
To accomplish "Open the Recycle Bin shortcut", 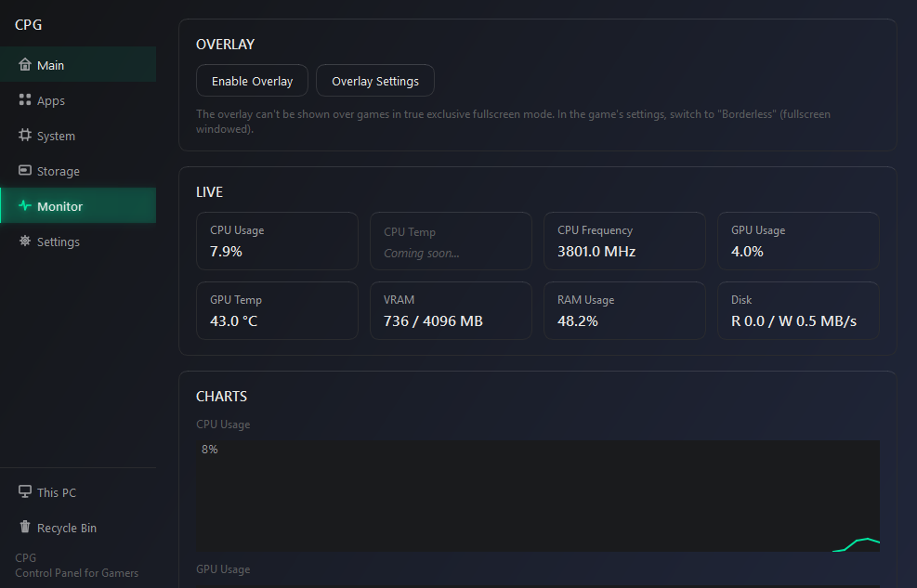I will pyautogui.click(x=78, y=528).
